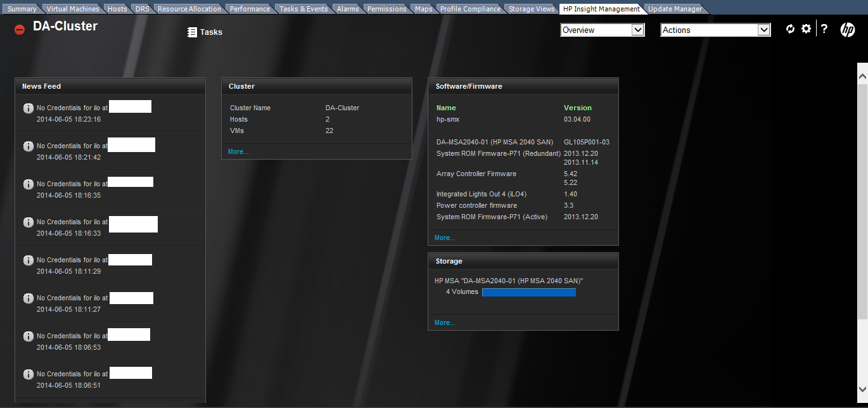Switch to the Virtual Machines tab
Screen dimensions: 868x408
click(73, 9)
